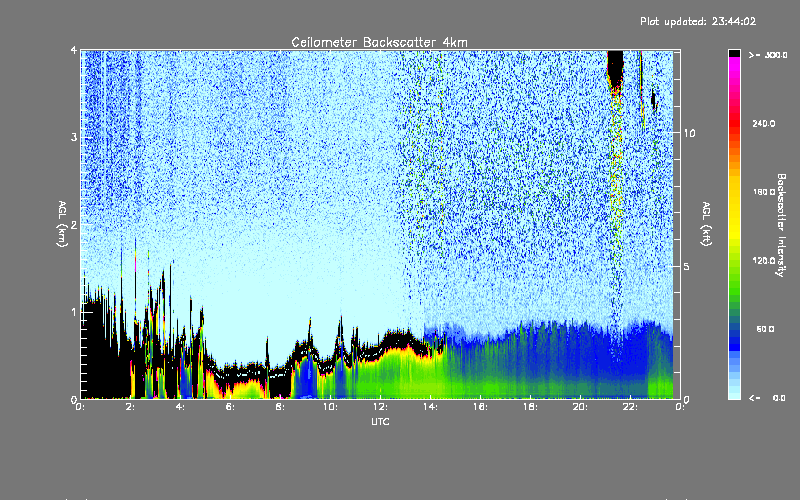The height and width of the screenshot is (500, 800).
Task: Click the colorbar value '240.0'
Action: (764, 123)
